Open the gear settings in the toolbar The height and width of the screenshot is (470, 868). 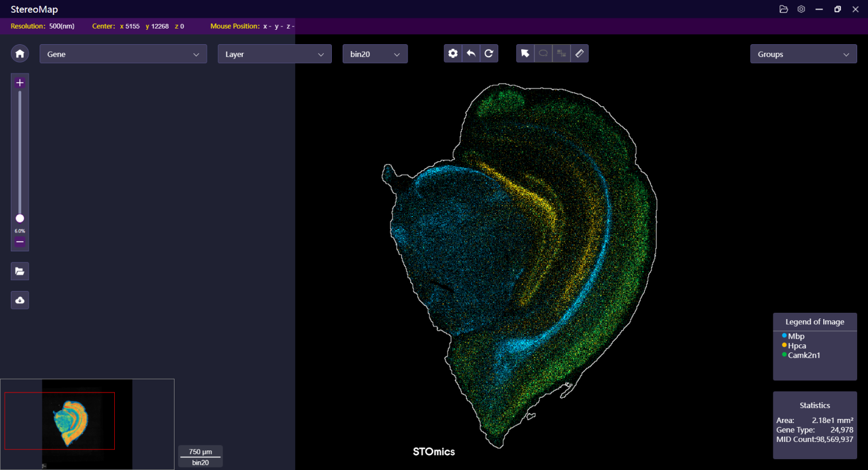[x=453, y=53]
